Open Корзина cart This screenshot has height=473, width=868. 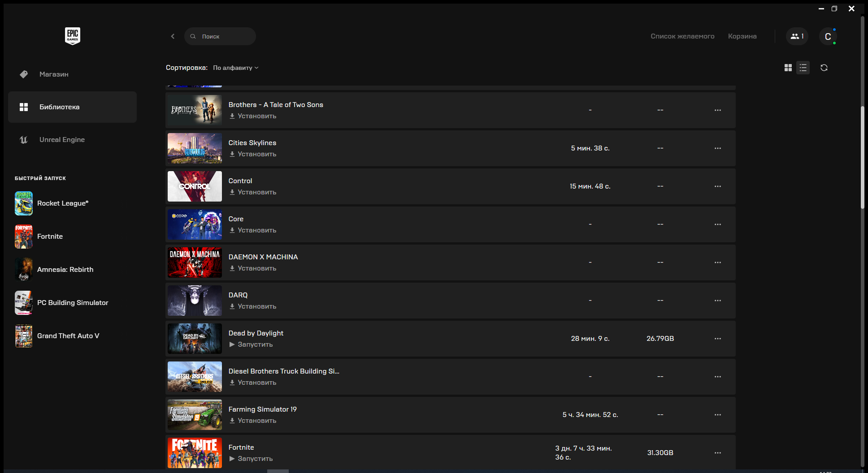[742, 36]
